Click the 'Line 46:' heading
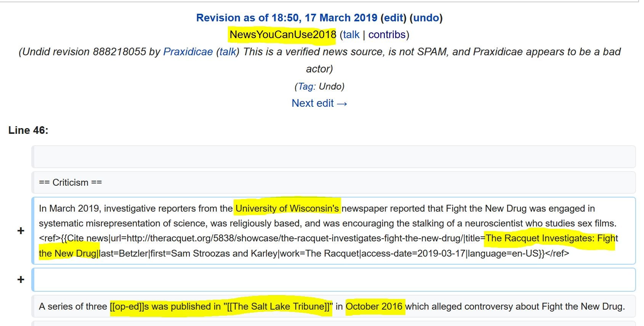The width and height of the screenshot is (644, 326). (28, 130)
